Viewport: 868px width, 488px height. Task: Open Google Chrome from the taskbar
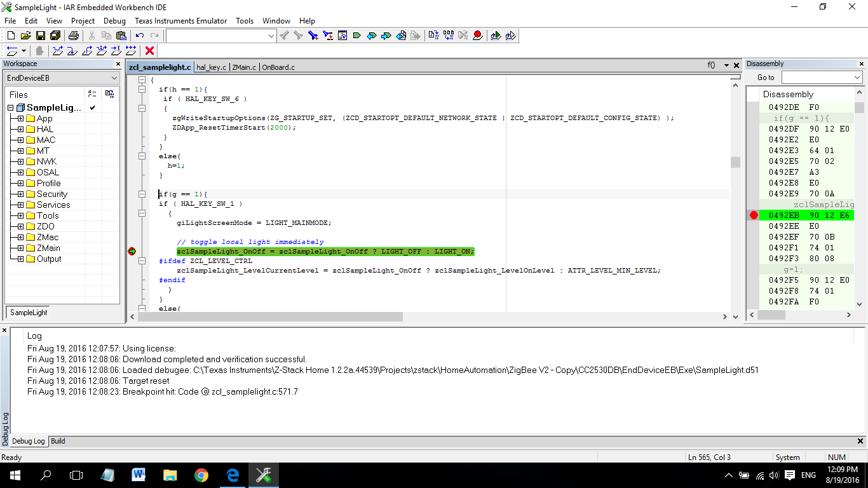201,475
